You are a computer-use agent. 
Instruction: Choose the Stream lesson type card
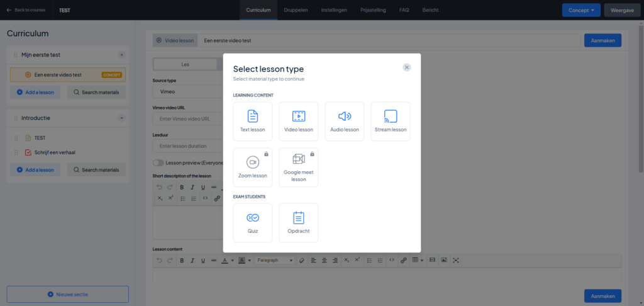(x=391, y=122)
